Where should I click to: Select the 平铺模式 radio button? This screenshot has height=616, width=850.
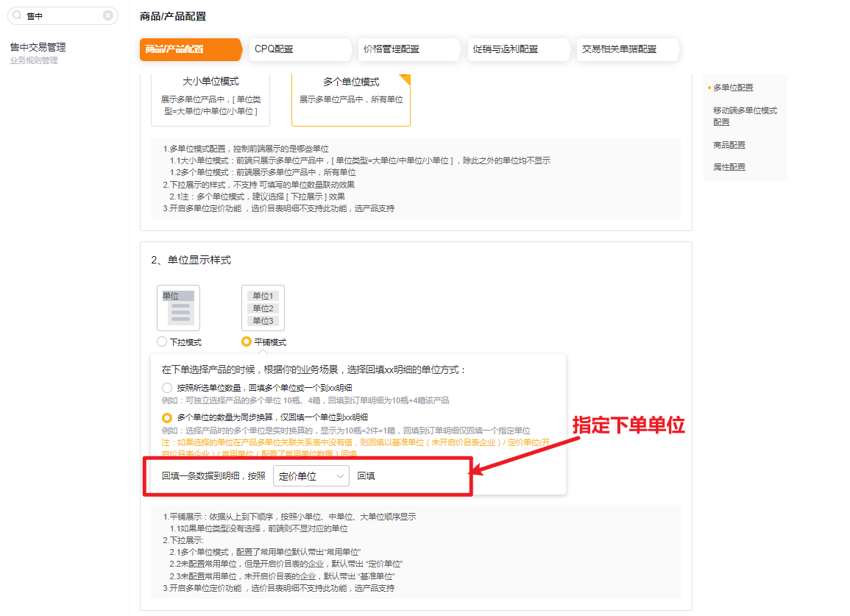[246, 341]
